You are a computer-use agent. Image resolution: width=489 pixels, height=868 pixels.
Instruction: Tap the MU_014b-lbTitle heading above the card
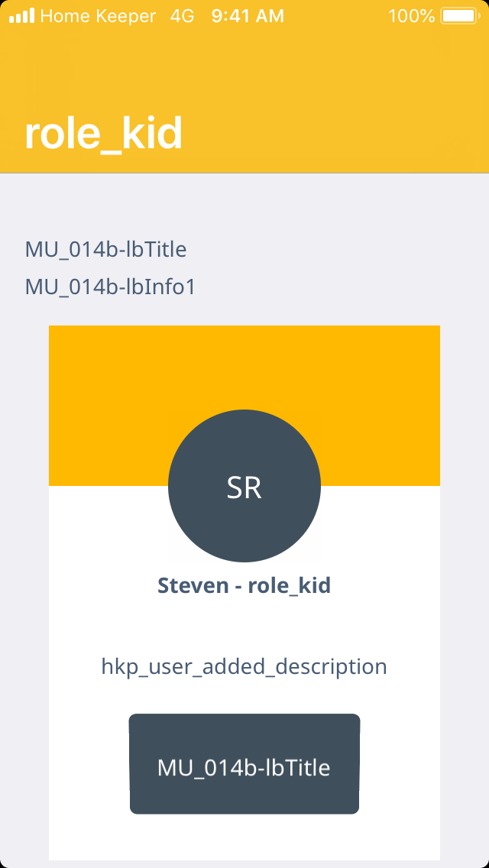[105, 249]
